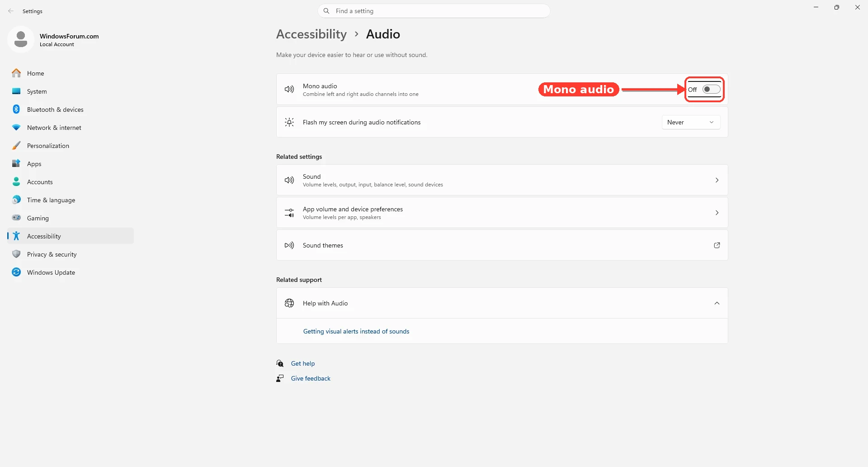The width and height of the screenshot is (868, 467).
Task: Click the Get help headset icon
Action: pyautogui.click(x=280, y=363)
